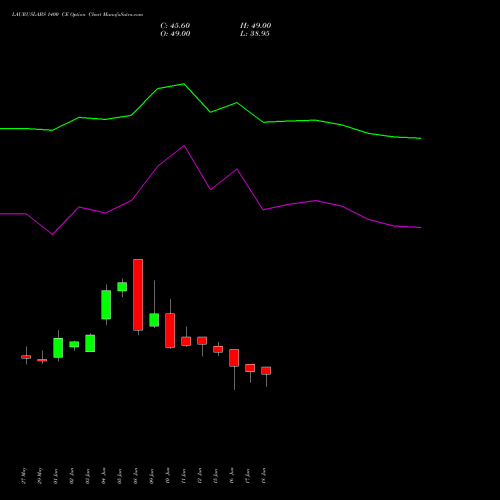Click the last red candle on the right
500x500 pixels.
click(x=266, y=371)
